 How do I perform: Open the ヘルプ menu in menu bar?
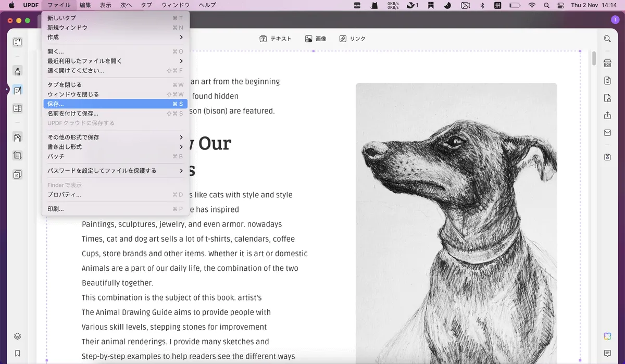point(207,5)
